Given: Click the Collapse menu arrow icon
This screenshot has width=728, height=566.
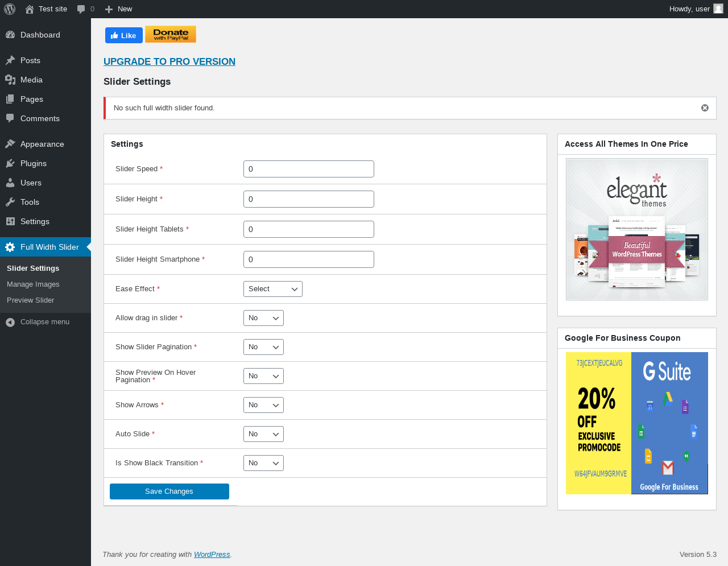Looking at the screenshot, I should coord(10,322).
